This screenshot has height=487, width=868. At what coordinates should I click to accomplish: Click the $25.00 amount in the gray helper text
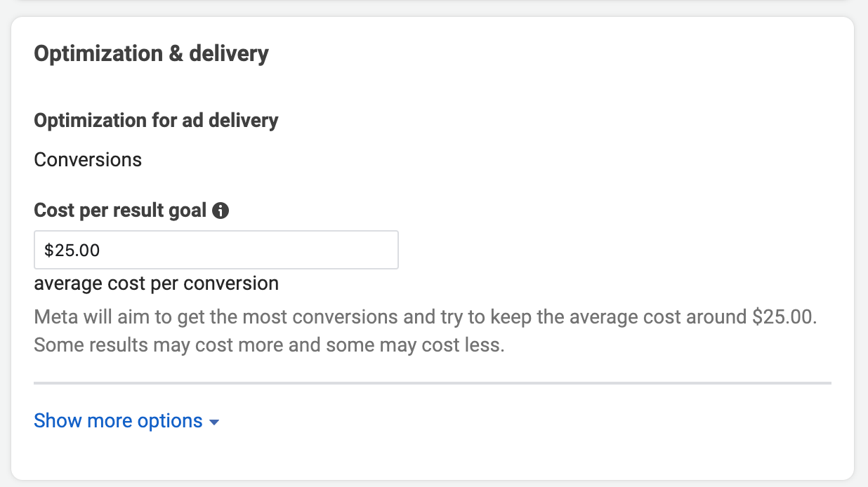click(x=783, y=317)
